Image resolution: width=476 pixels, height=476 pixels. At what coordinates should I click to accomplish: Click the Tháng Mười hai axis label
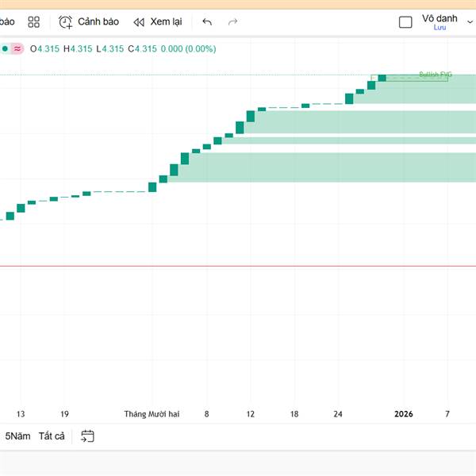click(152, 414)
